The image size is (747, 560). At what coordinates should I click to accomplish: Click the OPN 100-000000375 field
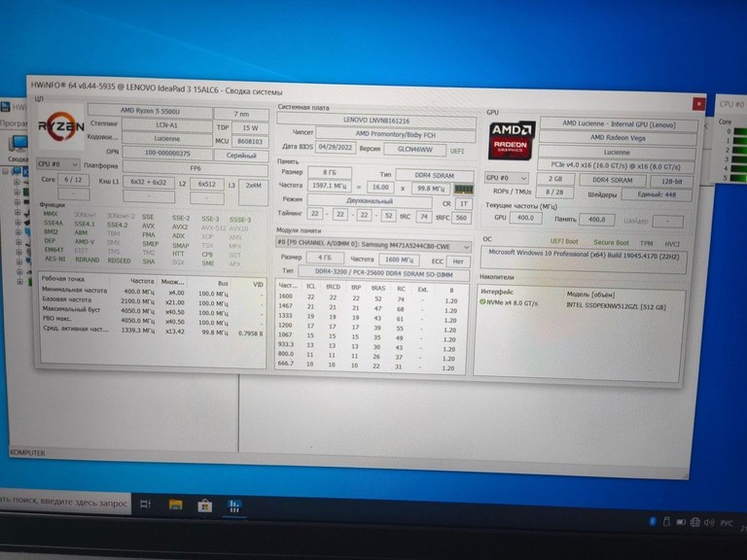click(x=167, y=153)
